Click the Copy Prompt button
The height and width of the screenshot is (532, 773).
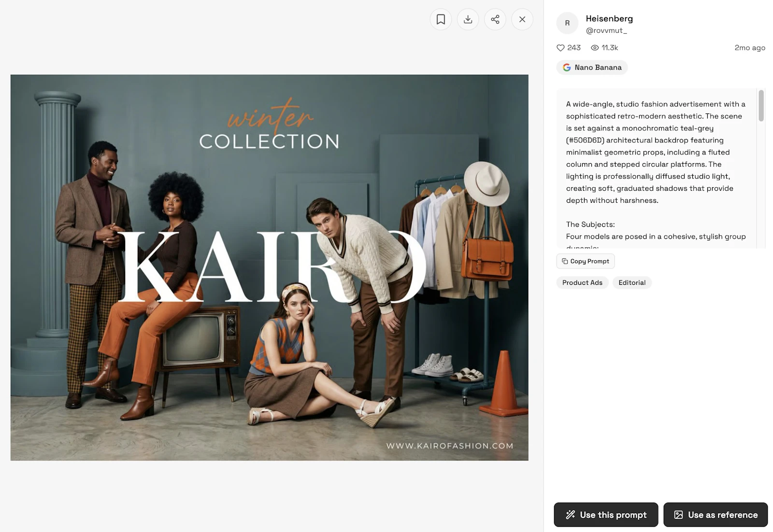coord(586,261)
